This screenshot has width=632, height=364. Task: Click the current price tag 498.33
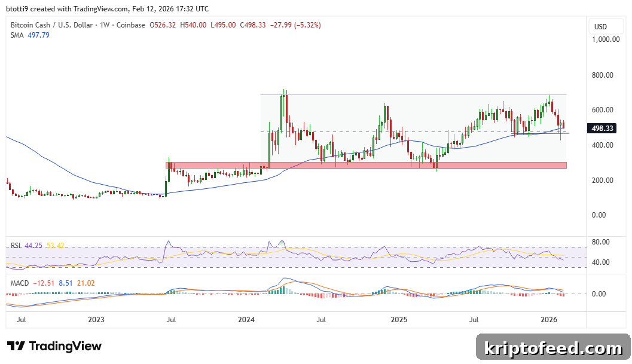(602, 128)
